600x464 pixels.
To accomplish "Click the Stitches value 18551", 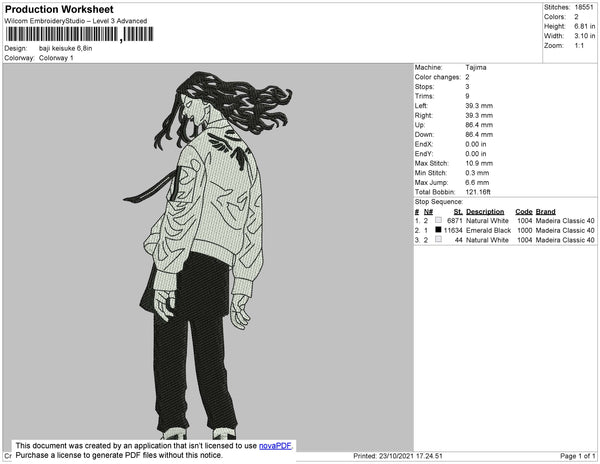I will click(584, 7).
